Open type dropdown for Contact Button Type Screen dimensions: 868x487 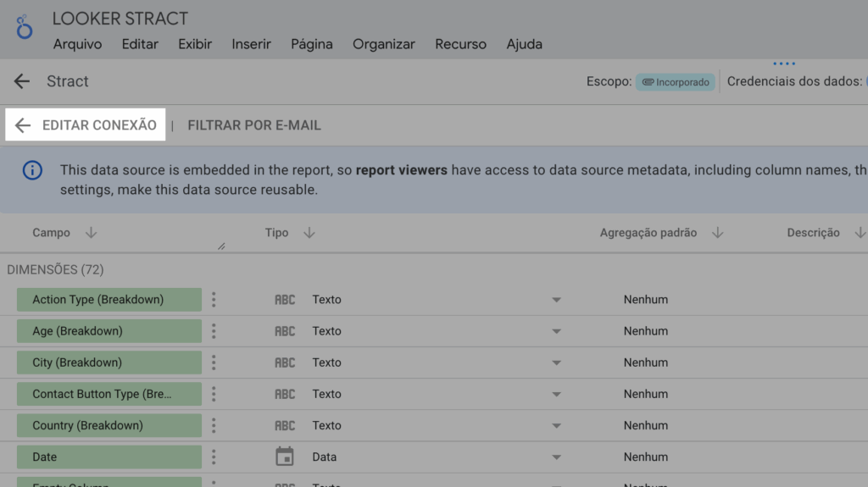556,394
